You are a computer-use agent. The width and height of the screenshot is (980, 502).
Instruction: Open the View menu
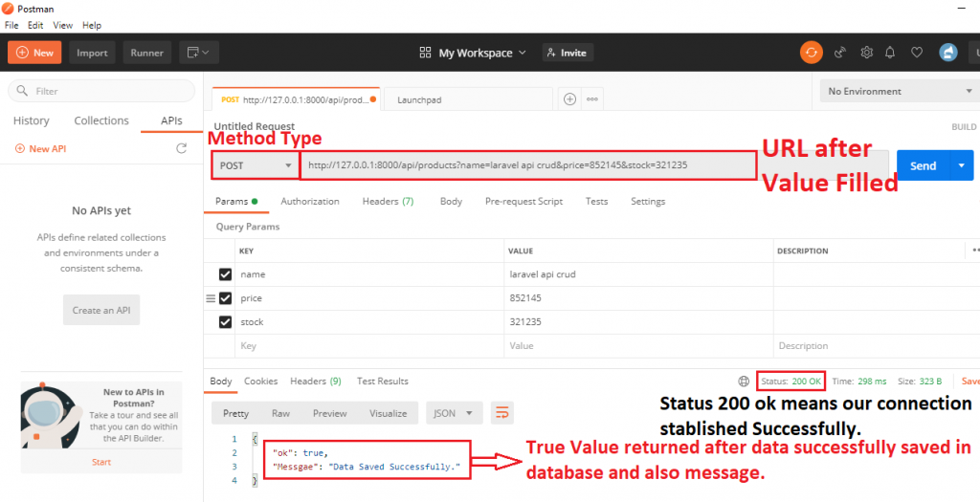[63, 25]
